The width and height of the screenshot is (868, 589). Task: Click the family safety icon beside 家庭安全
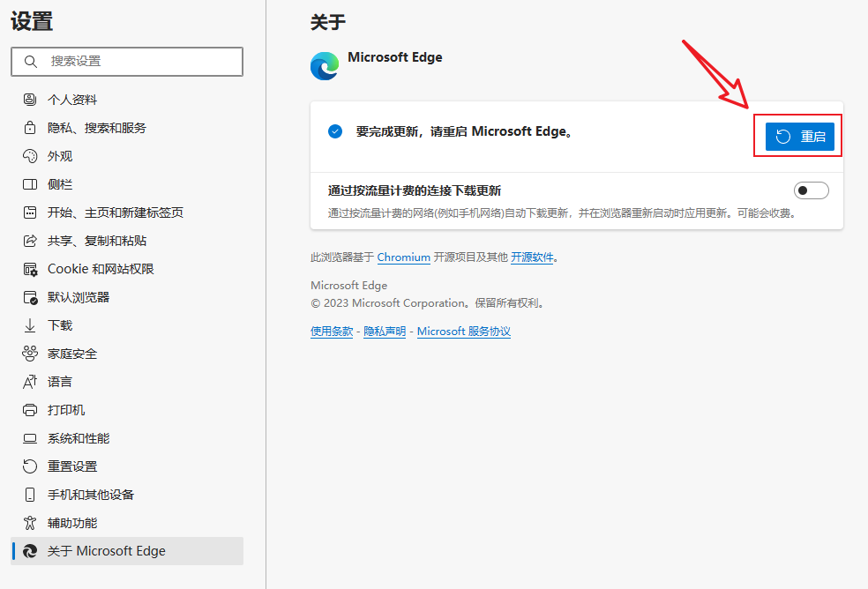coord(30,354)
